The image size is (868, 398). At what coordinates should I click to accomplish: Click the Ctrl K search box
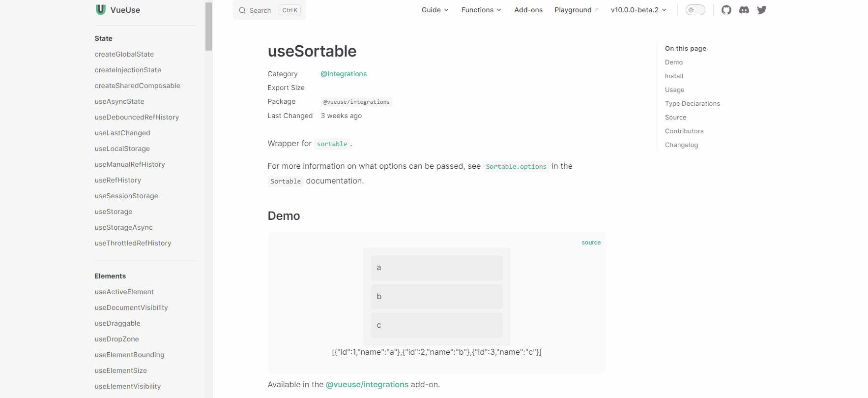[269, 10]
